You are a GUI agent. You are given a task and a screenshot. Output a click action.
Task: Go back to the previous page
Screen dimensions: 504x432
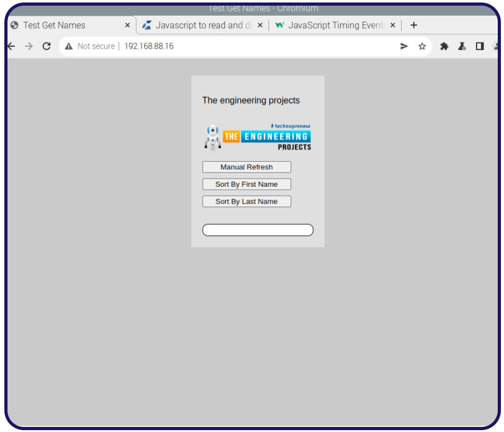[x=11, y=46]
